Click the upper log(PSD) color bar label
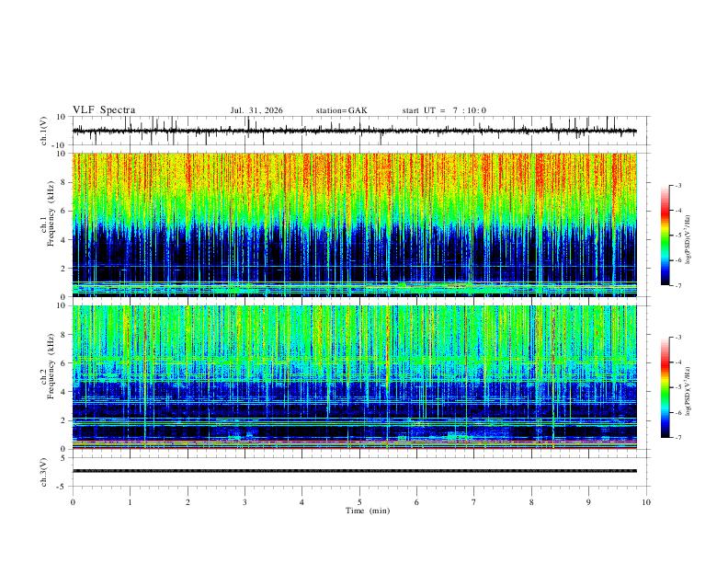 pos(688,239)
